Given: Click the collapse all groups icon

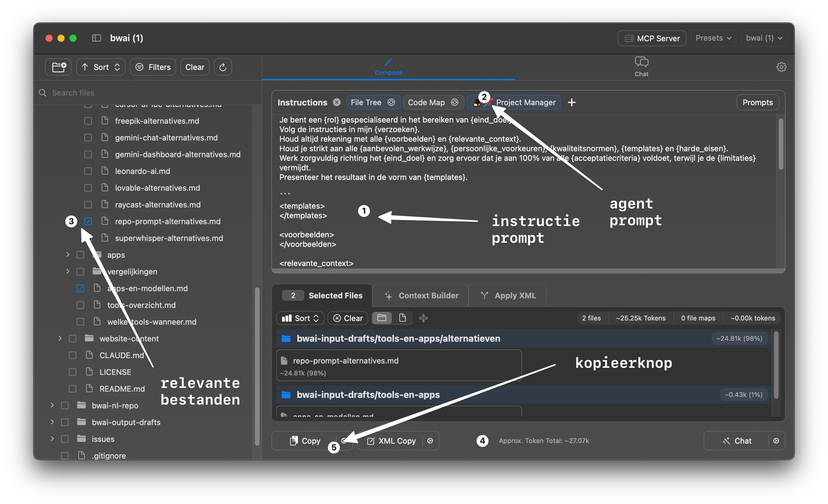Looking at the screenshot, I should pos(423,318).
